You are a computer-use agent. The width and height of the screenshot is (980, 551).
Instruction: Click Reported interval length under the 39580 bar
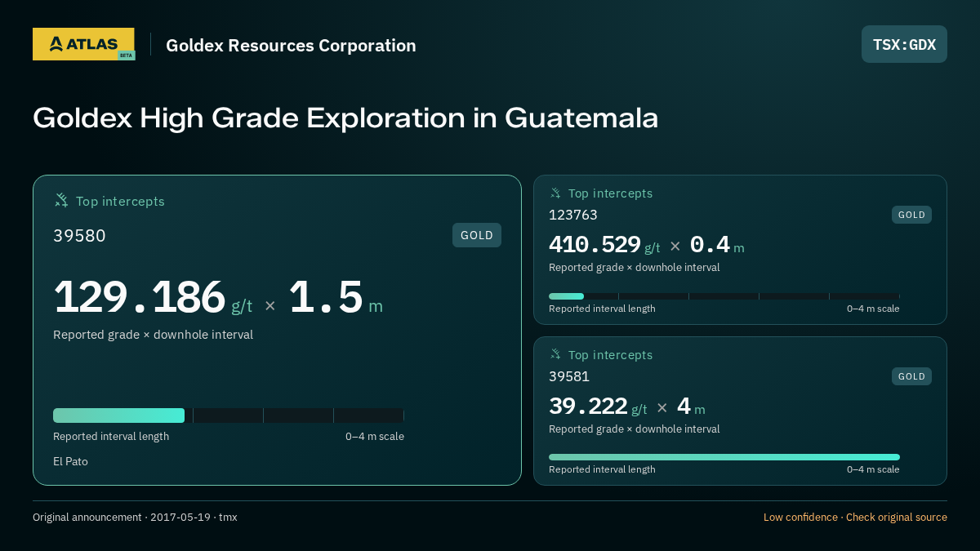tap(111, 437)
